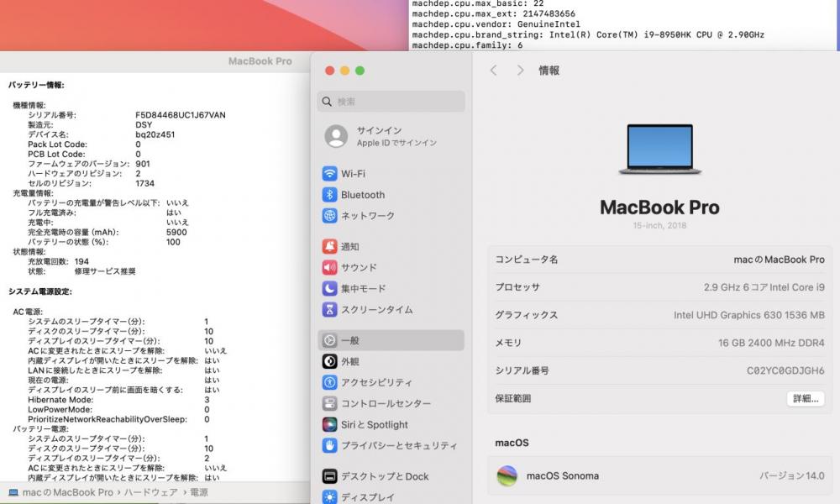The image size is (840, 504).
Task: Open ディスプレイ sun icon
Action: 329,497
